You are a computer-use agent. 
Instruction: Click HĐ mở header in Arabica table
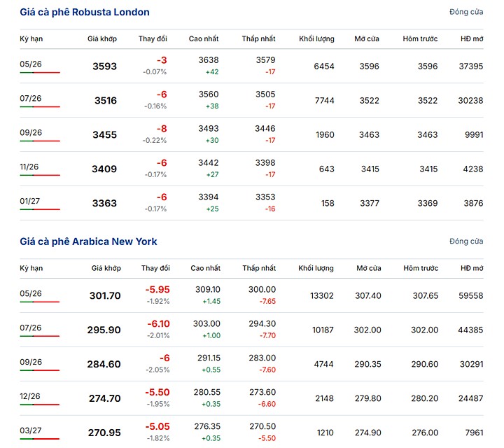tap(472, 268)
